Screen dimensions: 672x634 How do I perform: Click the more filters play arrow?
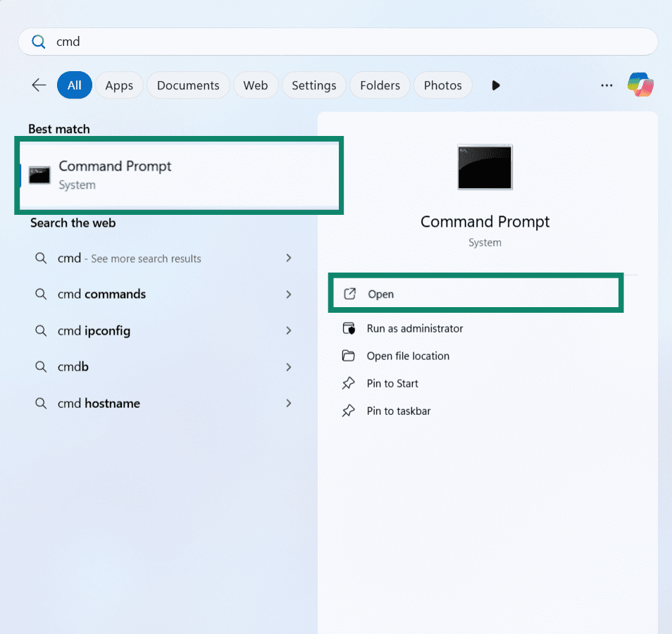496,85
